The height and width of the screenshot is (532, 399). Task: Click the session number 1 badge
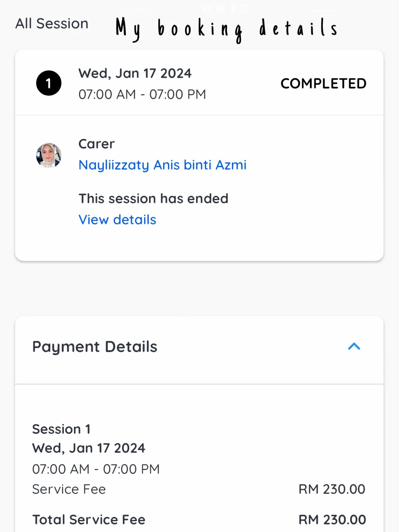[49, 83]
